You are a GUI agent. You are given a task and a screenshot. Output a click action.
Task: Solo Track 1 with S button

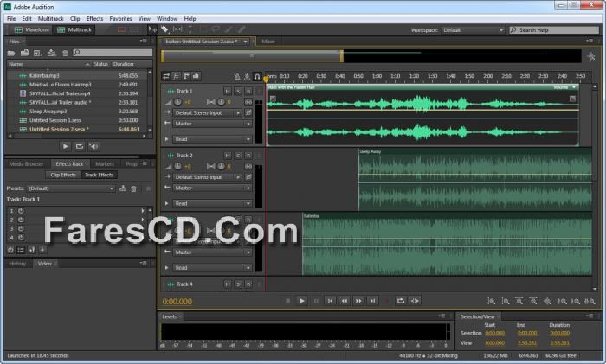click(x=238, y=91)
